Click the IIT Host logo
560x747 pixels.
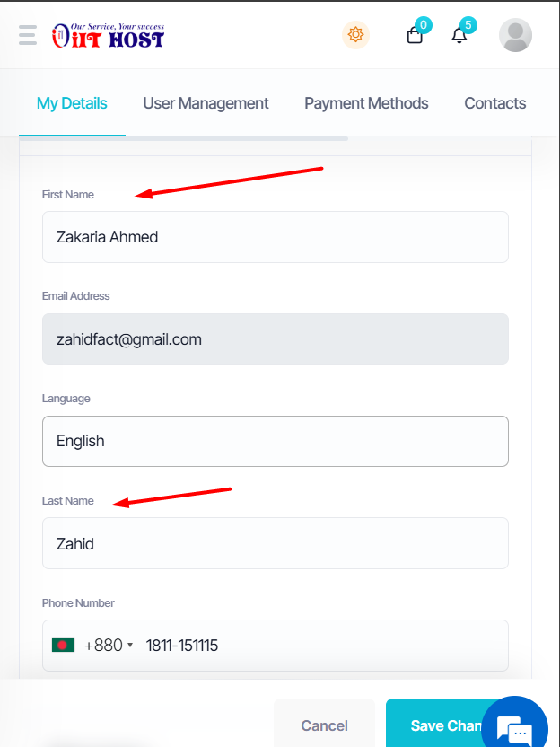coord(108,36)
